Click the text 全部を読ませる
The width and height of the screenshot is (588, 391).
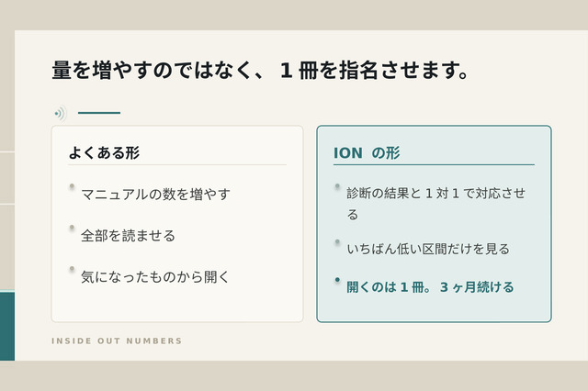(x=128, y=236)
